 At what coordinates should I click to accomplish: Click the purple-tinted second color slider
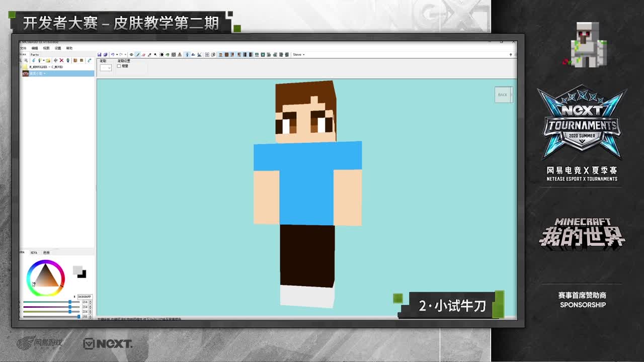[51, 307]
